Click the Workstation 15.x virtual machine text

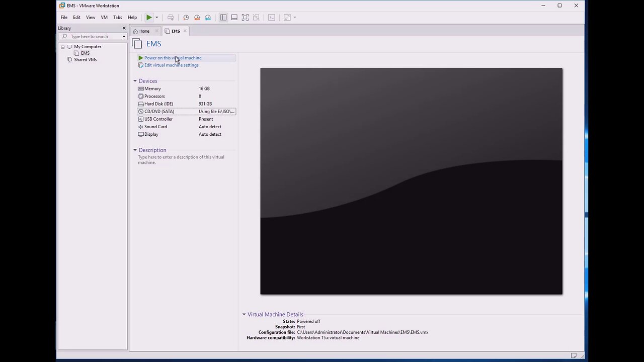tap(328, 338)
